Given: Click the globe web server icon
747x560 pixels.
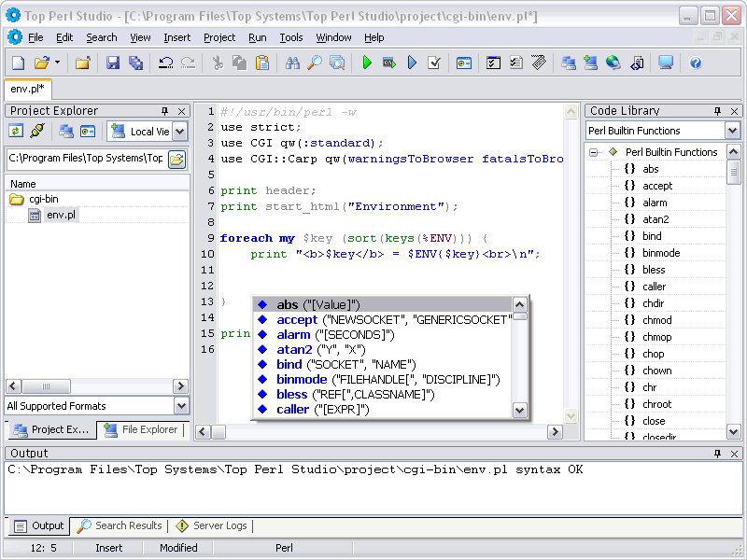Looking at the screenshot, I should pyautogui.click(x=613, y=63).
